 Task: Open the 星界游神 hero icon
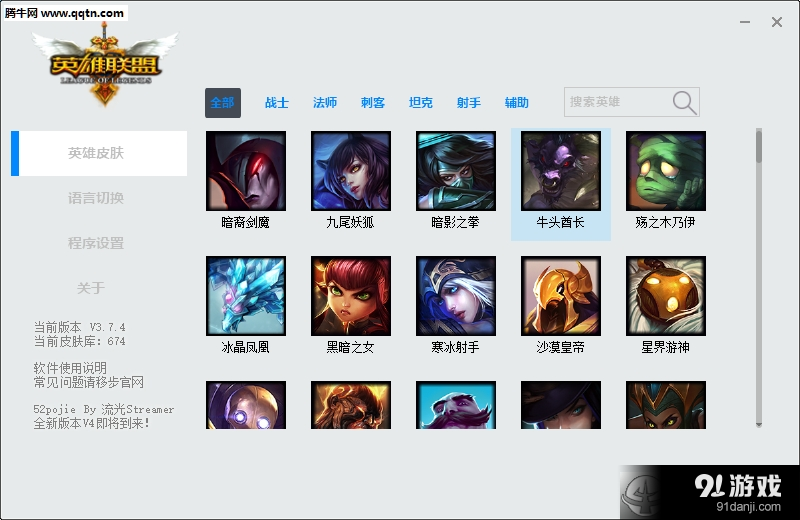point(666,296)
